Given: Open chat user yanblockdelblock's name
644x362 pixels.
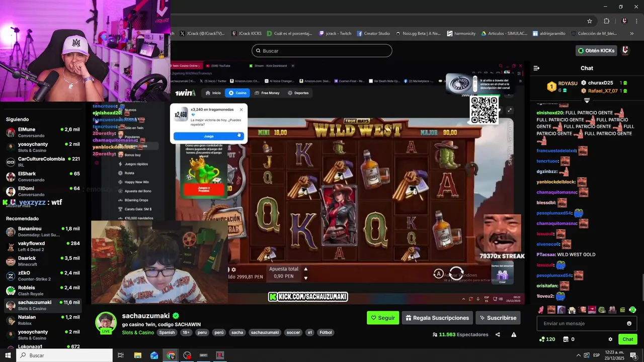Looking at the screenshot, I should [x=556, y=182].
